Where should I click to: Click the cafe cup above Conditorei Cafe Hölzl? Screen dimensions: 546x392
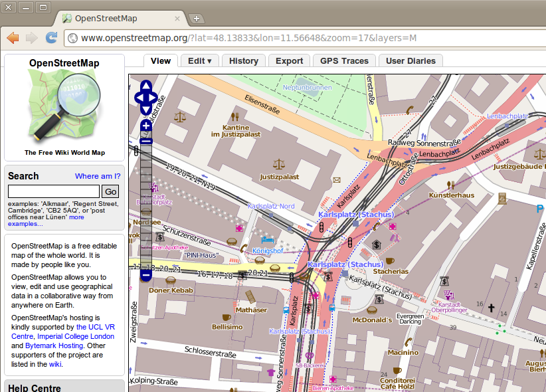(397, 370)
